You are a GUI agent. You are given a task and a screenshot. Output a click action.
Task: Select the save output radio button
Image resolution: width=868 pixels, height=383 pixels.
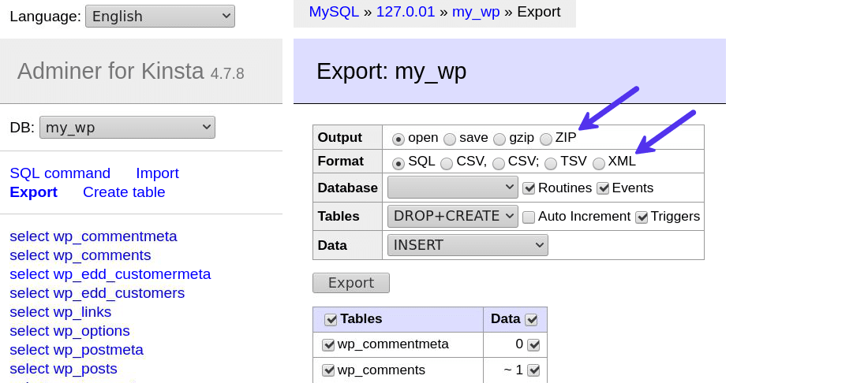click(450, 139)
